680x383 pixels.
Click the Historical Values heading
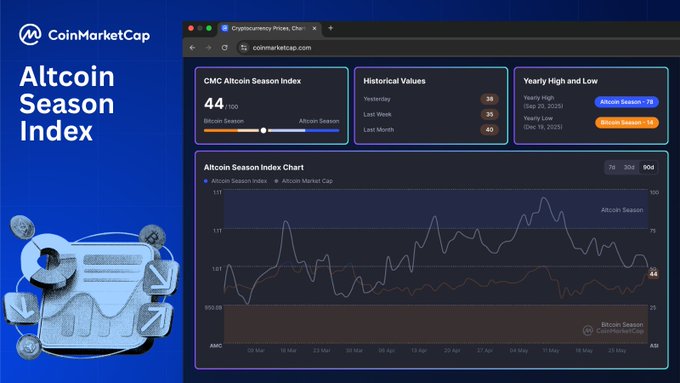[394, 81]
